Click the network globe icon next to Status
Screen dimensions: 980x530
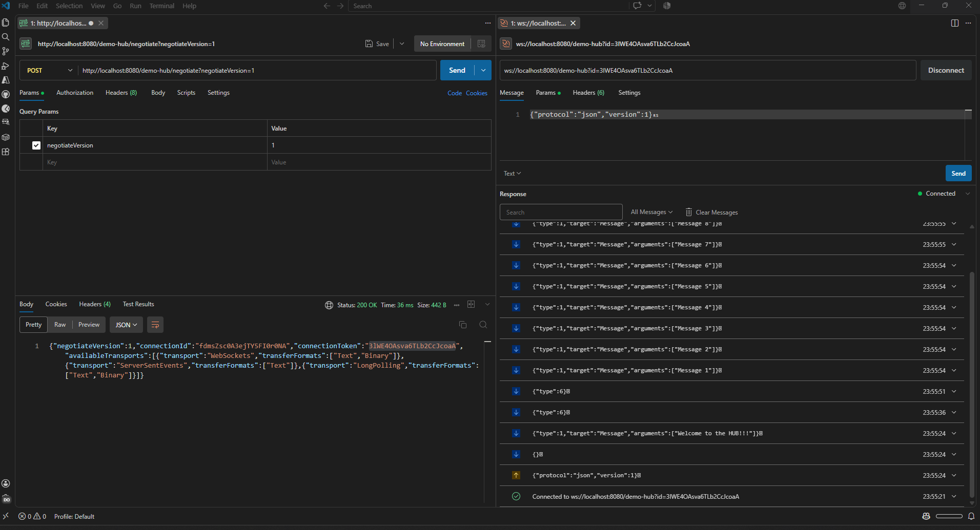tap(329, 305)
